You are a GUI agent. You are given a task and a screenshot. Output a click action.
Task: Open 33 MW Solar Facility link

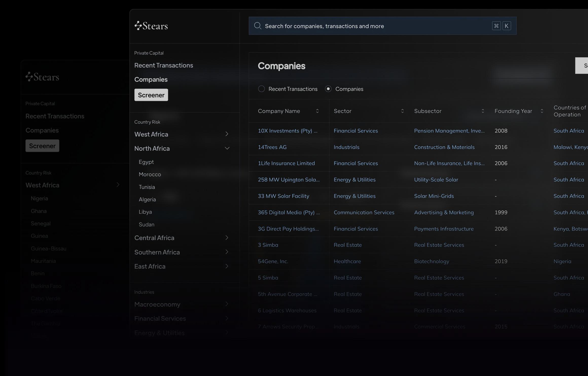(283, 196)
